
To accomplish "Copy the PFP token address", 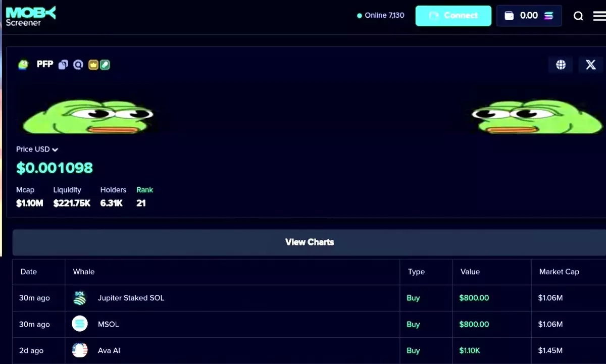I will point(63,65).
